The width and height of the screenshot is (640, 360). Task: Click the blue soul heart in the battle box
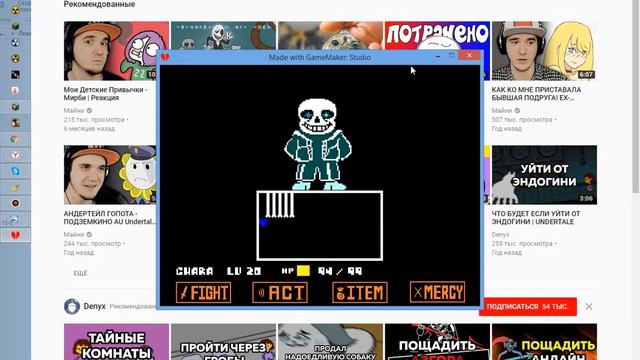pos(263,222)
